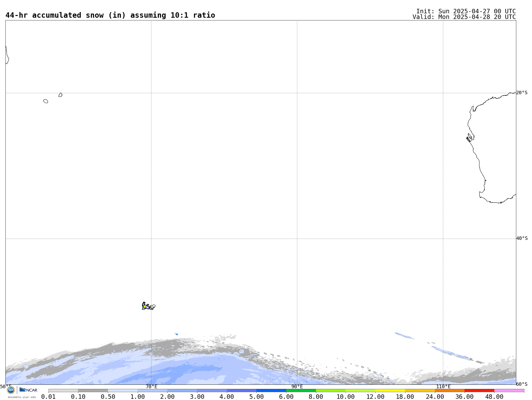Click the Kerguelen Islands outline near 70°E
Screen dimensions: 532x400
[x=148, y=306]
